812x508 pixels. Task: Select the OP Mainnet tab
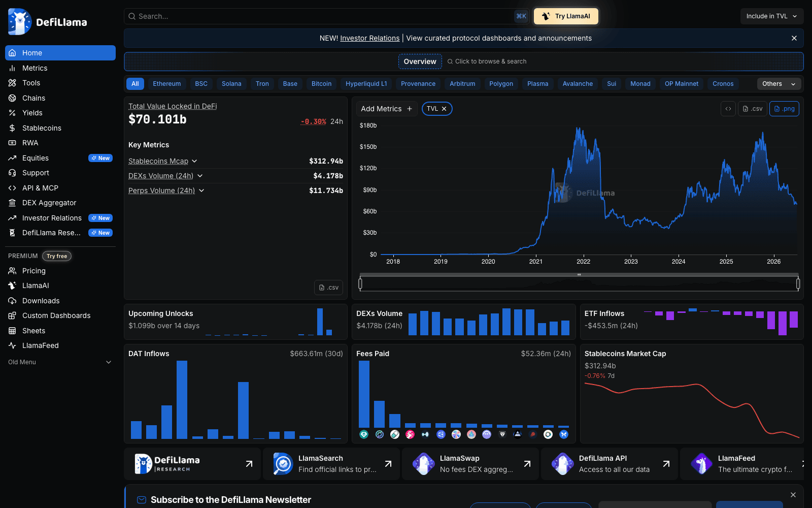(682, 84)
